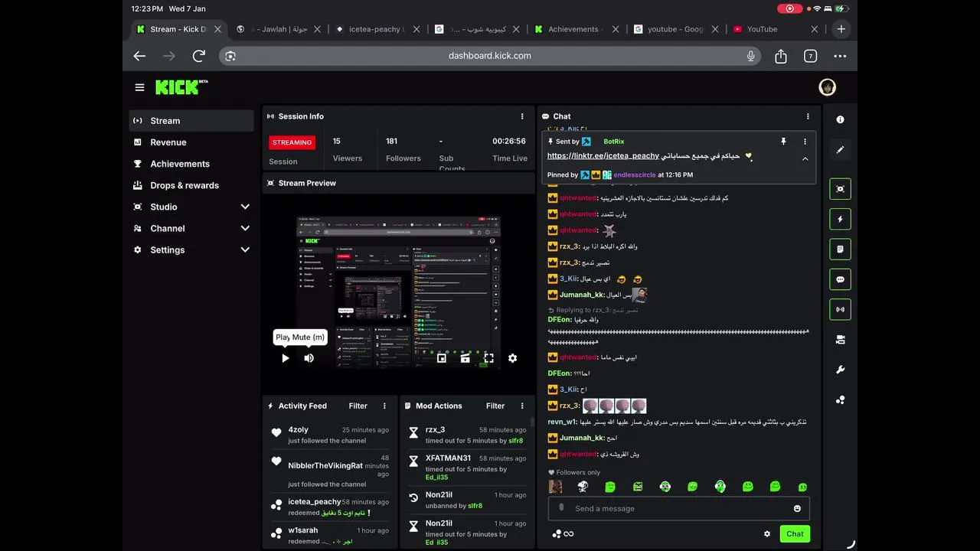The image size is (980, 551).
Task: Toggle mini player in stream preview player
Action: 442,358
